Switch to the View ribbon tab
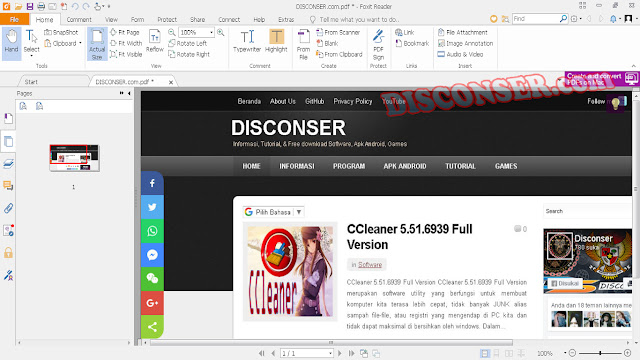The image size is (640, 360). 111,19
